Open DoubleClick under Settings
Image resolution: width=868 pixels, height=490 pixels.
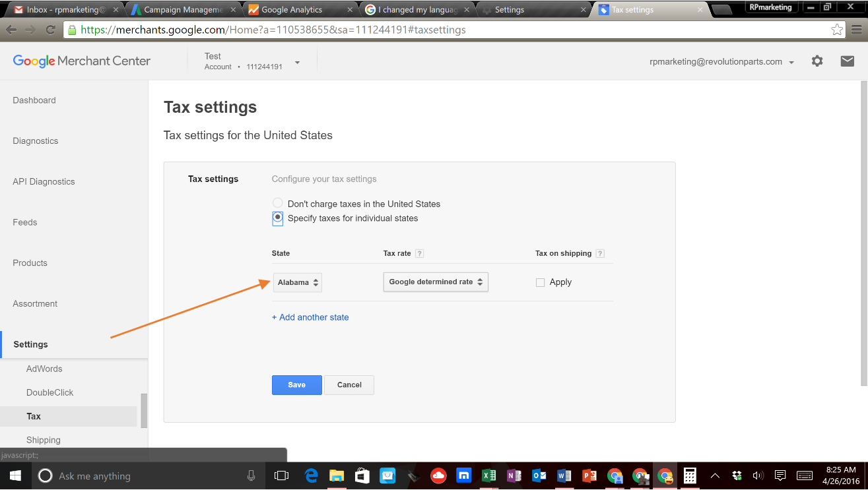coord(50,392)
